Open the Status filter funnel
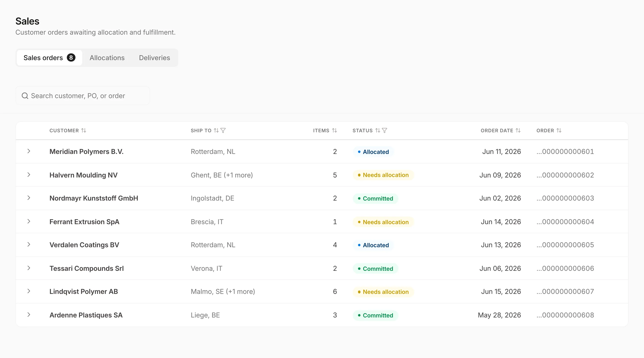The height and width of the screenshot is (358, 644). tap(384, 130)
